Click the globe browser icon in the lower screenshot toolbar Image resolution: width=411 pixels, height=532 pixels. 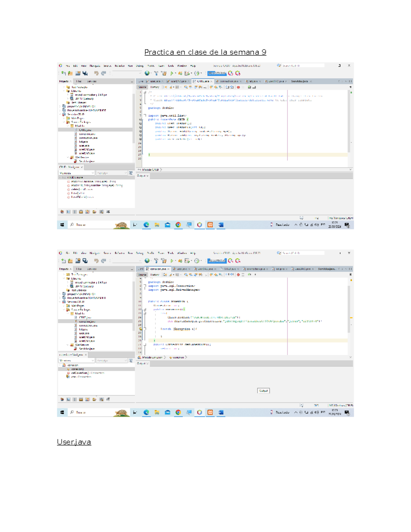(147, 261)
